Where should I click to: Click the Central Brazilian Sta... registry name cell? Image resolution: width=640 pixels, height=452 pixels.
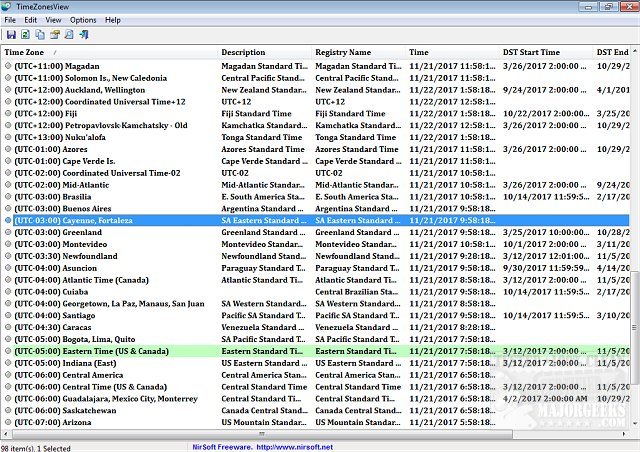tap(356, 292)
